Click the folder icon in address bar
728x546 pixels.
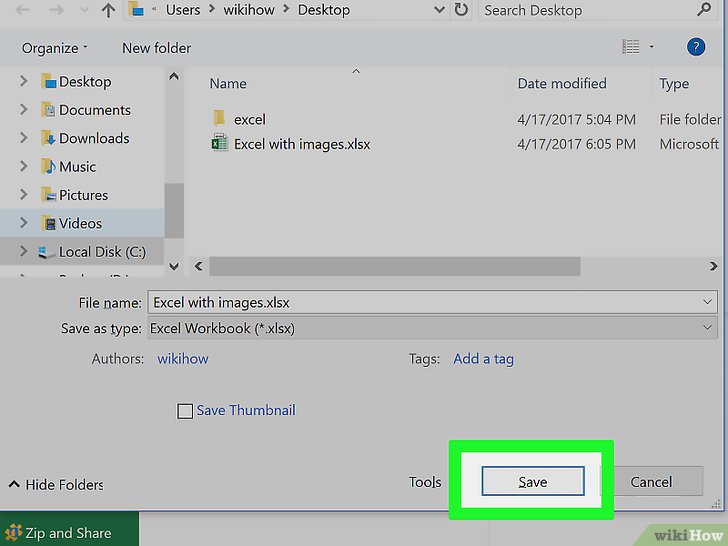tap(136, 9)
